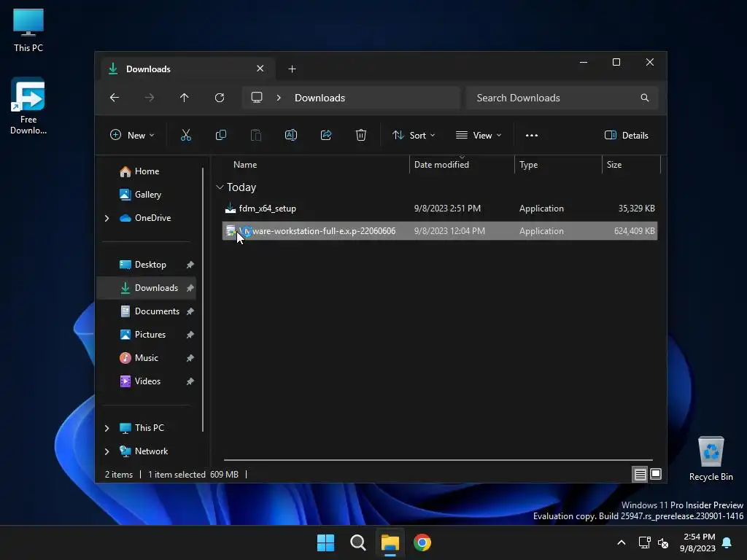Switch to large thumbnails view icon in status bar
The height and width of the screenshot is (560, 747).
(656, 474)
